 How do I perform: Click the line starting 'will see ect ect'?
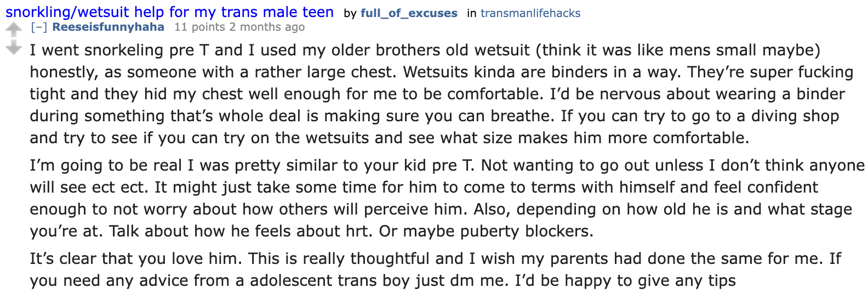pos(424,187)
